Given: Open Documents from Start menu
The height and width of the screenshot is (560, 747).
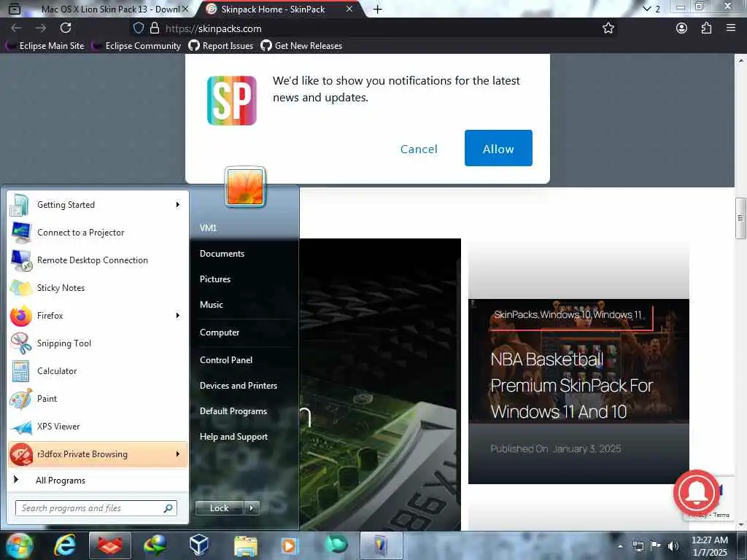Looking at the screenshot, I should tap(222, 254).
